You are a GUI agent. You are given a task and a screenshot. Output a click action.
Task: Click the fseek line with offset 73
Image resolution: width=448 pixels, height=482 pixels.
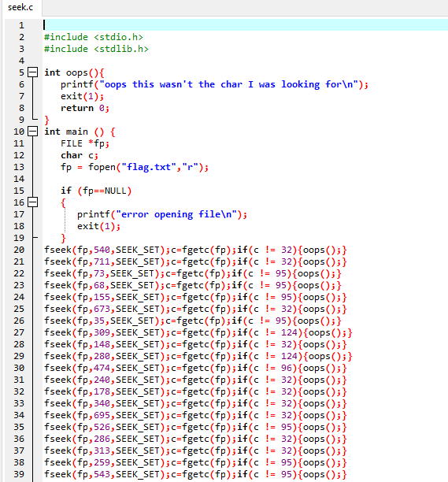193,273
